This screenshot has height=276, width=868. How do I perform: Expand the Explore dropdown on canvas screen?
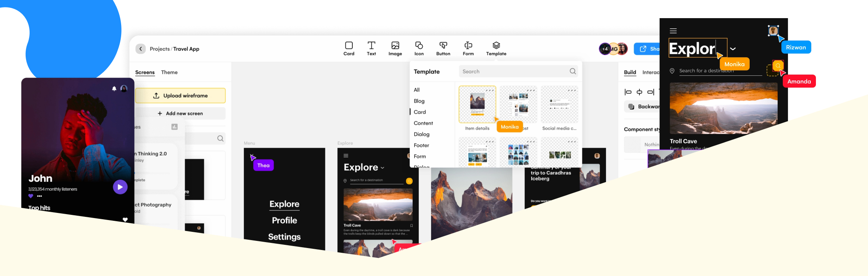[x=382, y=168]
